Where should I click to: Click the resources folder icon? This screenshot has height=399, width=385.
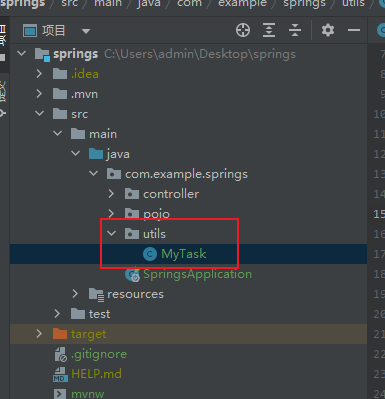coord(97,294)
